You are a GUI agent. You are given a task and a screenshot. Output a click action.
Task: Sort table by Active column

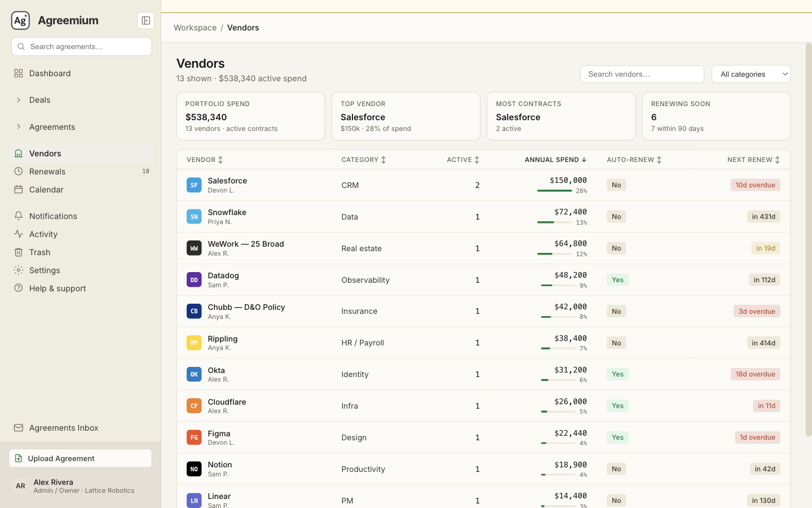pyautogui.click(x=463, y=160)
